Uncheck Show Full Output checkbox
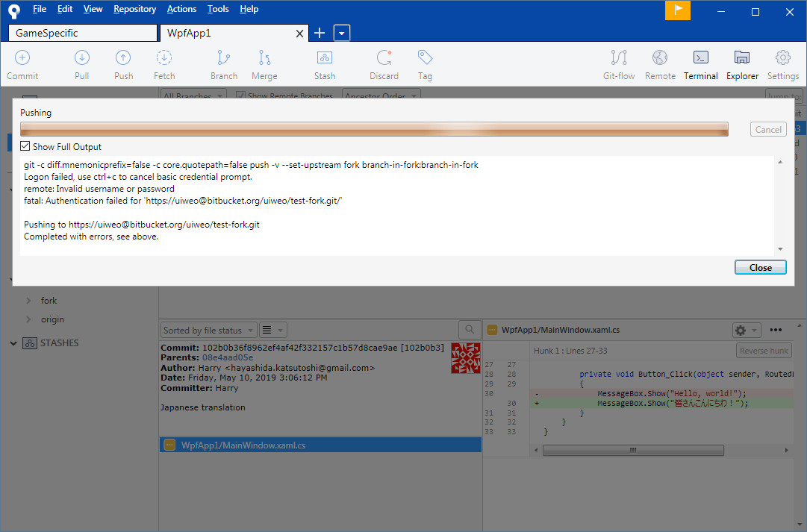This screenshot has width=807, height=532. click(25, 147)
